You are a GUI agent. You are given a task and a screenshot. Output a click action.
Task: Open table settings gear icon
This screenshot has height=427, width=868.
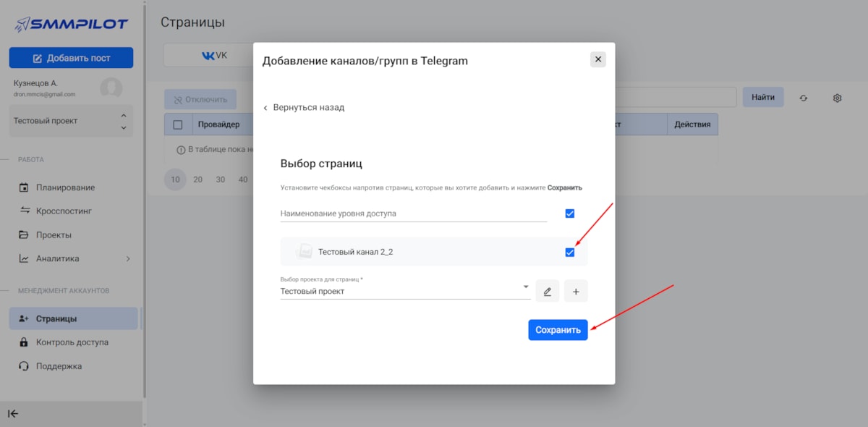click(837, 98)
